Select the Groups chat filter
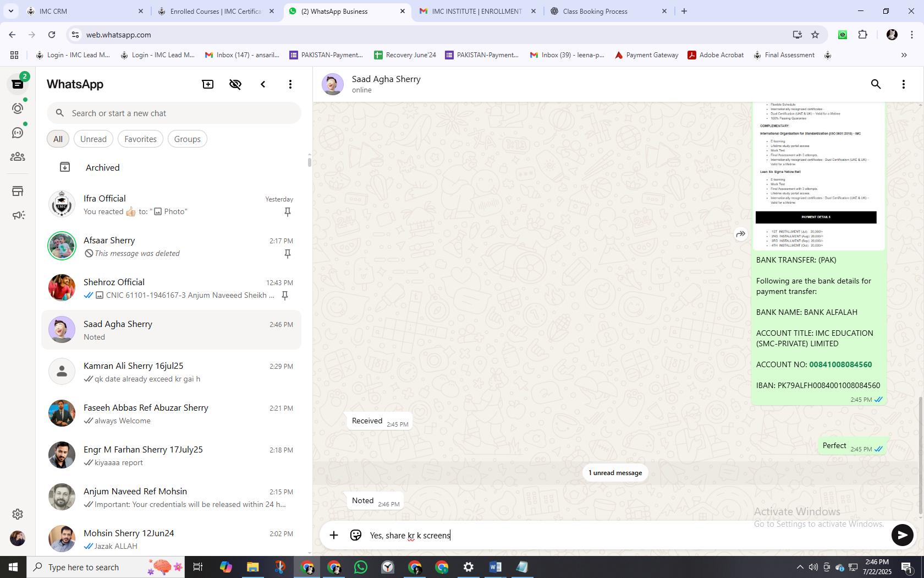 (x=187, y=139)
